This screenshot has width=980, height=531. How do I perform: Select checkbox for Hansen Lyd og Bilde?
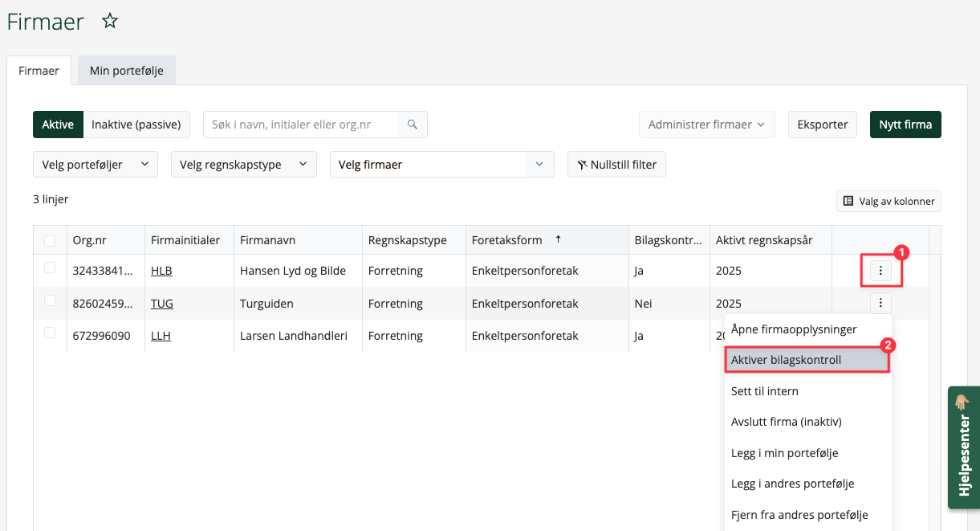tap(50, 268)
